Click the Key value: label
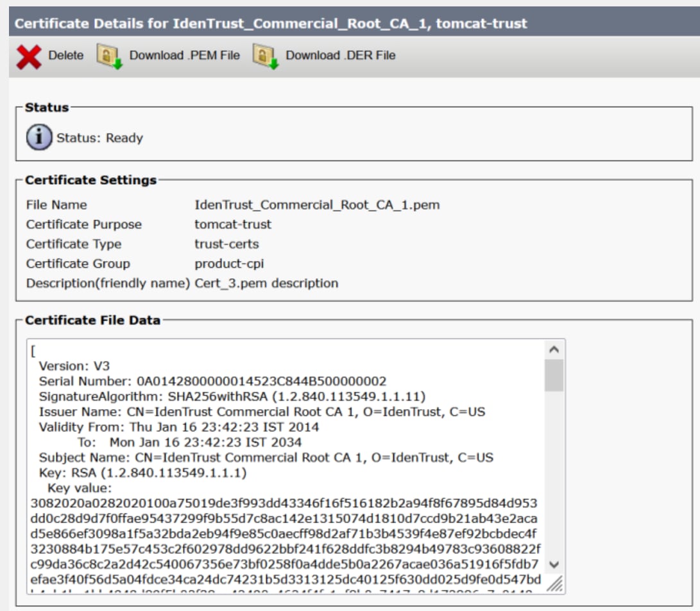The height and width of the screenshot is (611, 700). coord(80,488)
